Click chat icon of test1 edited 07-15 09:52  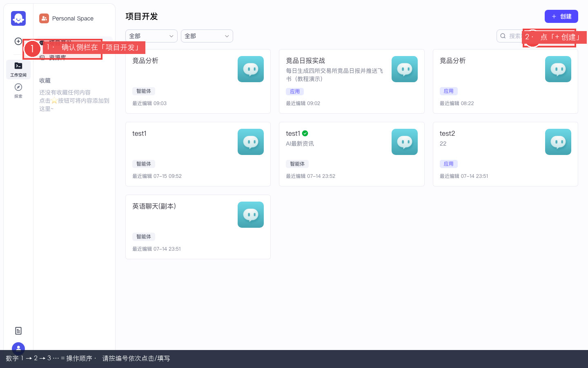click(251, 142)
